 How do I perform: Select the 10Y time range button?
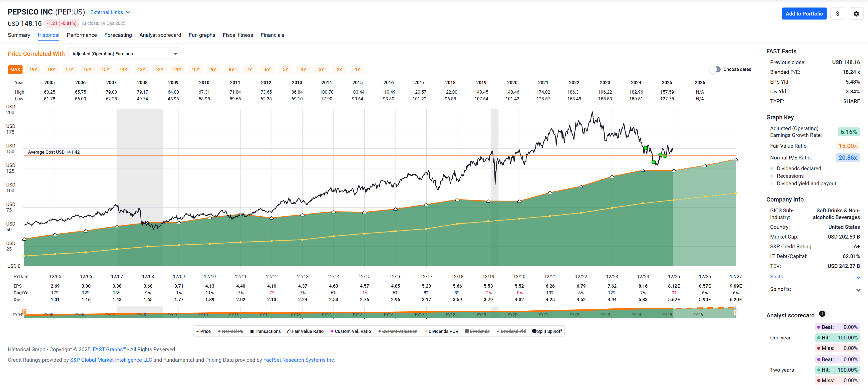click(x=195, y=69)
